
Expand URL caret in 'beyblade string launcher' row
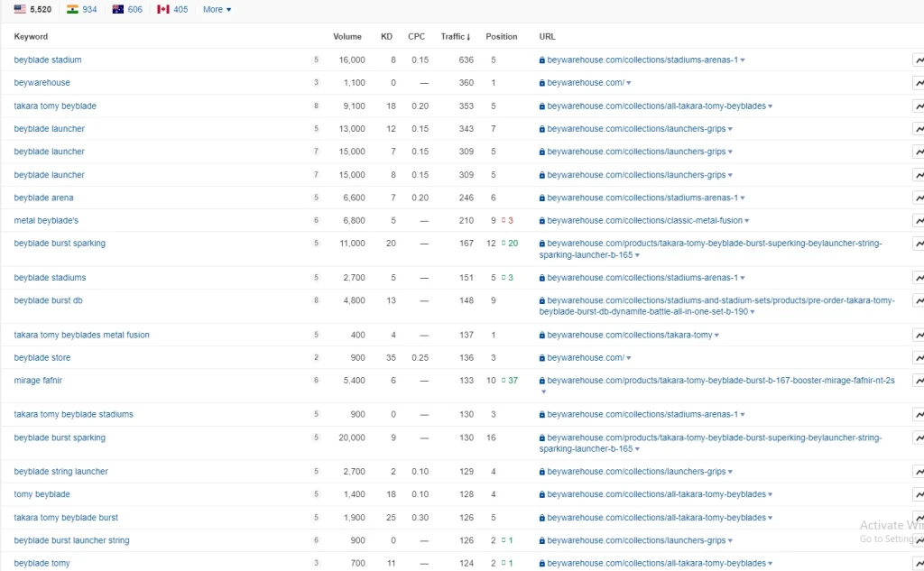pos(730,472)
